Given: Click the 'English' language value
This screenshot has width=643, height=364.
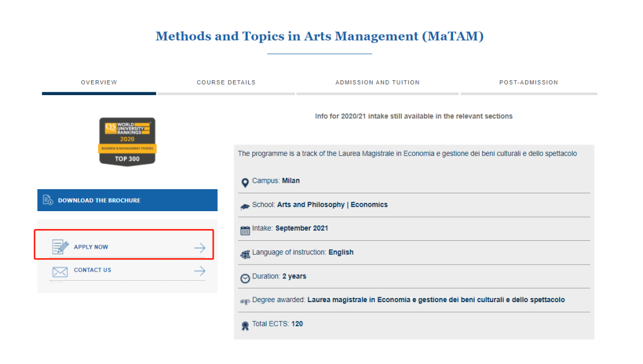Looking at the screenshot, I should (x=341, y=252).
